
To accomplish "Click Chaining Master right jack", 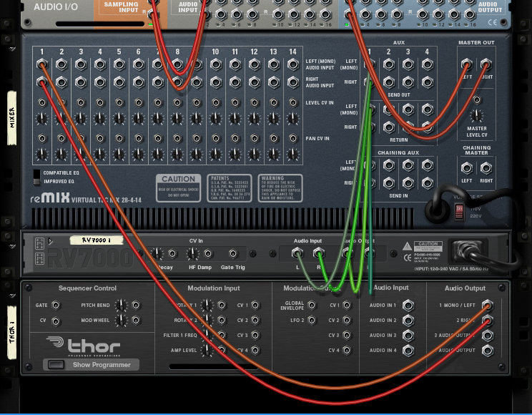I will tap(486, 167).
